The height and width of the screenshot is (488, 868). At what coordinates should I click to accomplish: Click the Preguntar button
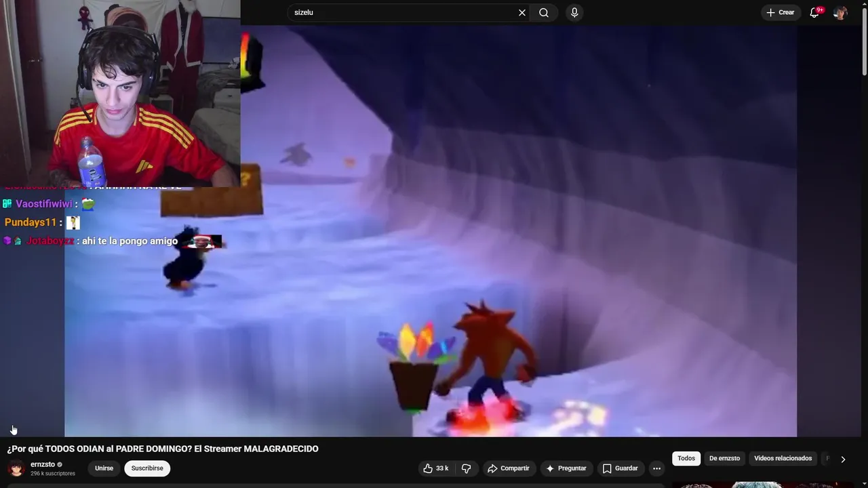click(x=566, y=468)
